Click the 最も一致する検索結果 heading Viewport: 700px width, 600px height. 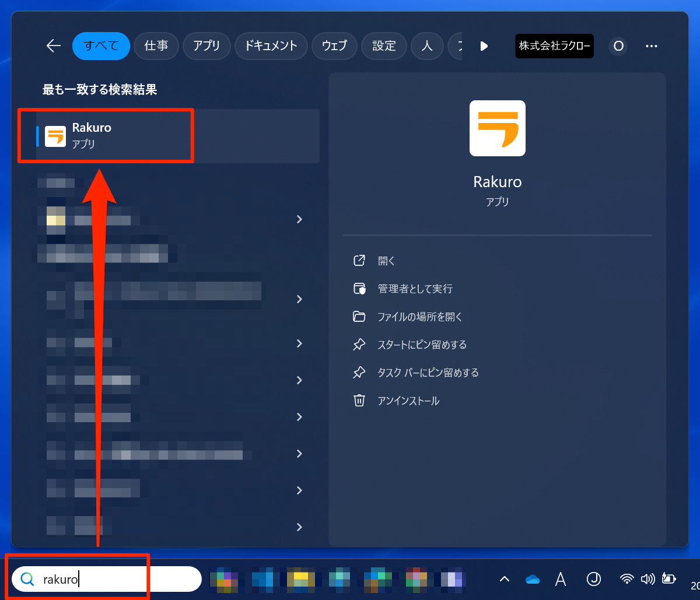point(100,90)
